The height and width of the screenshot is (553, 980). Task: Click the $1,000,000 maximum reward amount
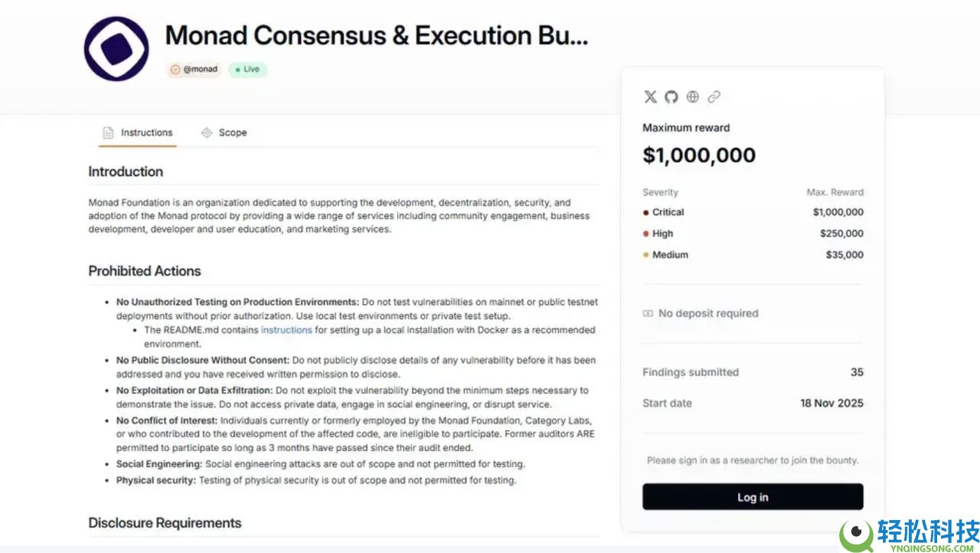pos(699,155)
